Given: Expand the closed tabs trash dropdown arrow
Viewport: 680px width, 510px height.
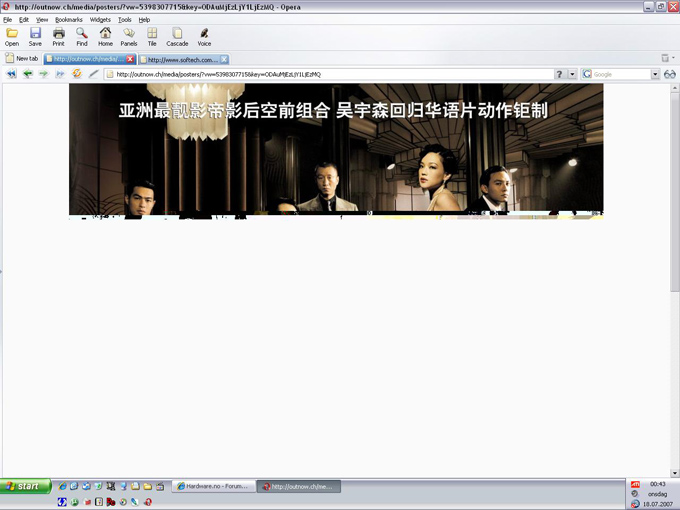Looking at the screenshot, I should click(x=673, y=57).
